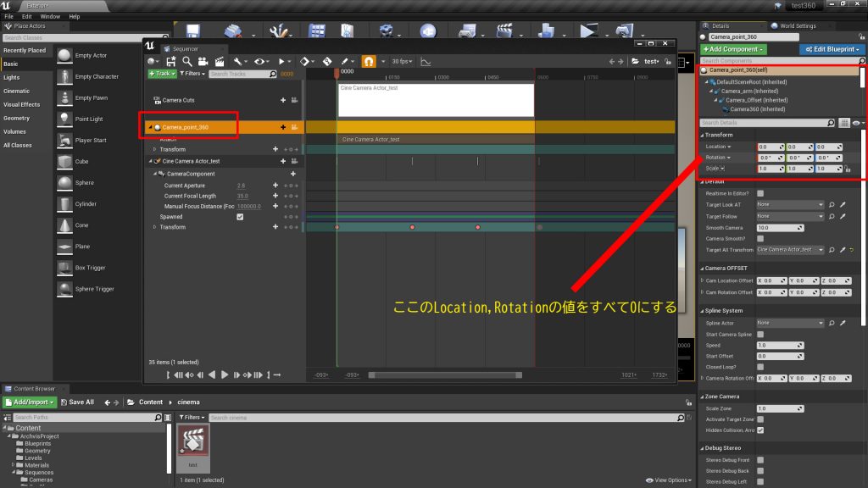Screen dimensions: 868x488
Task: Select the Sphere Trigger actor icon
Action: click(x=64, y=289)
